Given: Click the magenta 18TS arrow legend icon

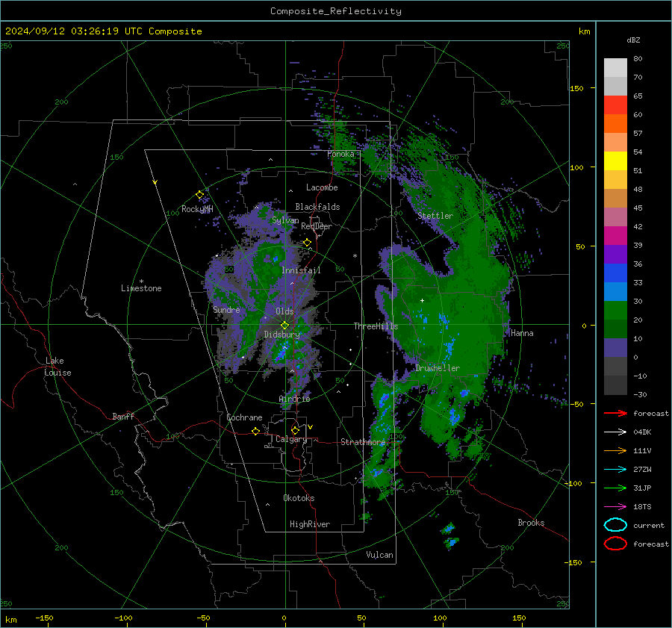Looking at the screenshot, I should tap(615, 507).
